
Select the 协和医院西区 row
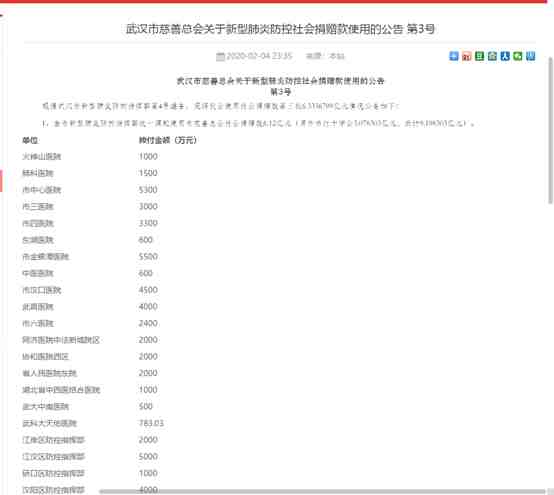click(90, 356)
